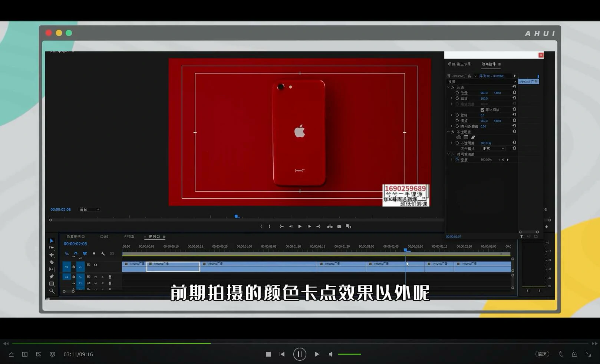600x364 pixels.
Task: Toggle 位置 animation stopwatch
Action: [x=457, y=93]
